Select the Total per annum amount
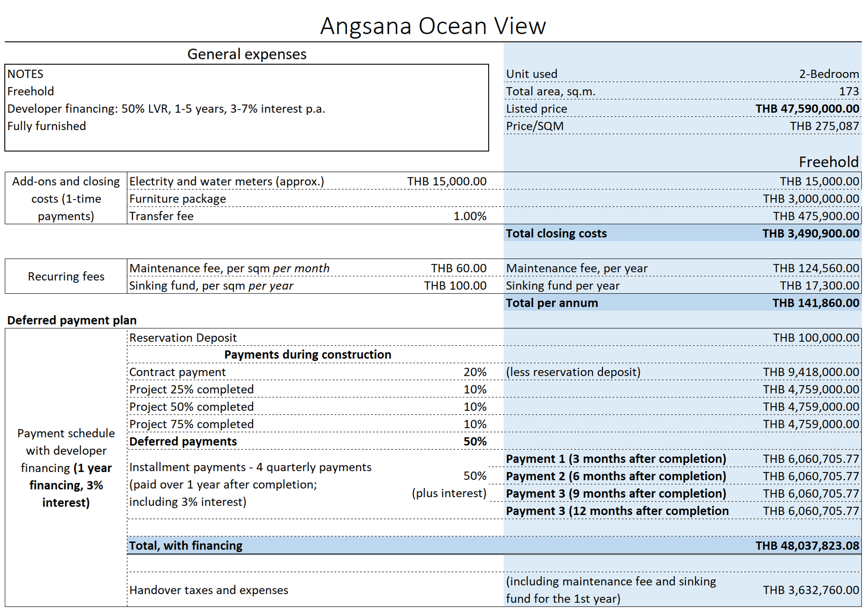 tap(815, 303)
